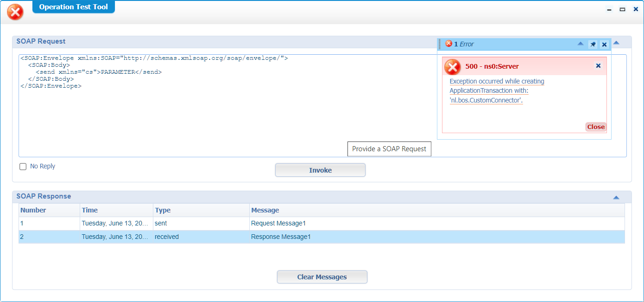This screenshot has width=644, height=302.
Task: Enable the No Reply checkbox
Action: pos(23,167)
